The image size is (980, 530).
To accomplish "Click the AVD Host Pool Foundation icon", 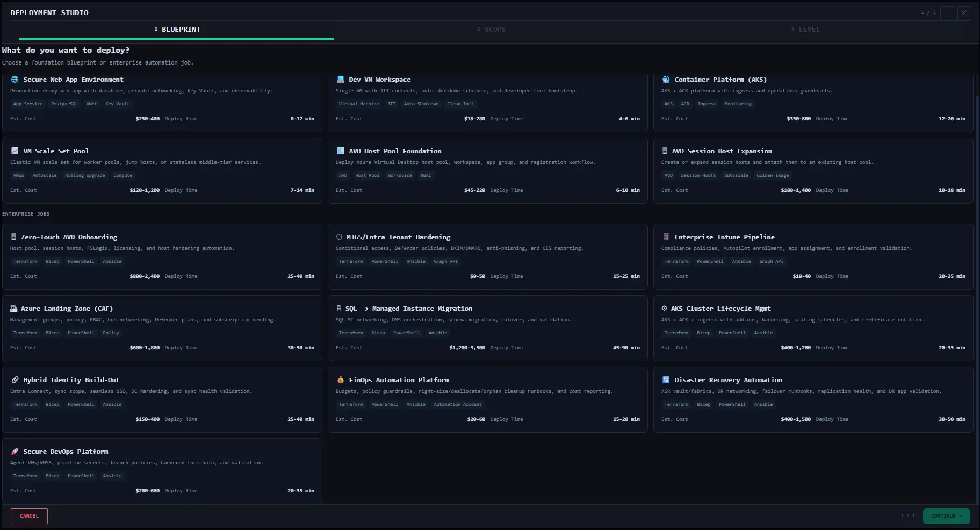I will pyautogui.click(x=340, y=151).
